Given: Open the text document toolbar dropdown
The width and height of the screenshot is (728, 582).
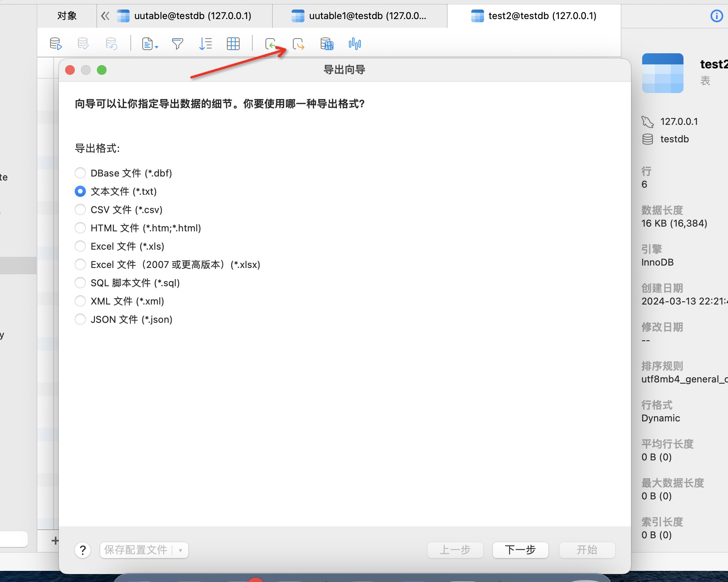Looking at the screenshot, I should coord(150,44).
